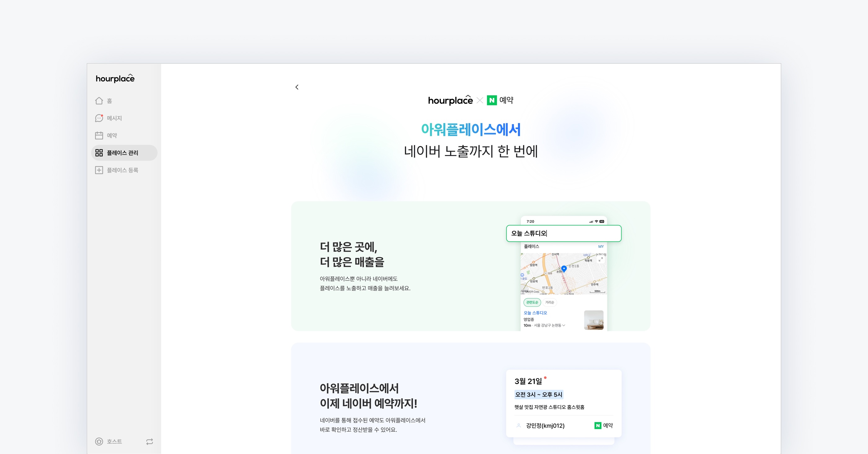Open the 메시지 chat bubble icon
868x454 pixels.
click(x=99, y=118)
